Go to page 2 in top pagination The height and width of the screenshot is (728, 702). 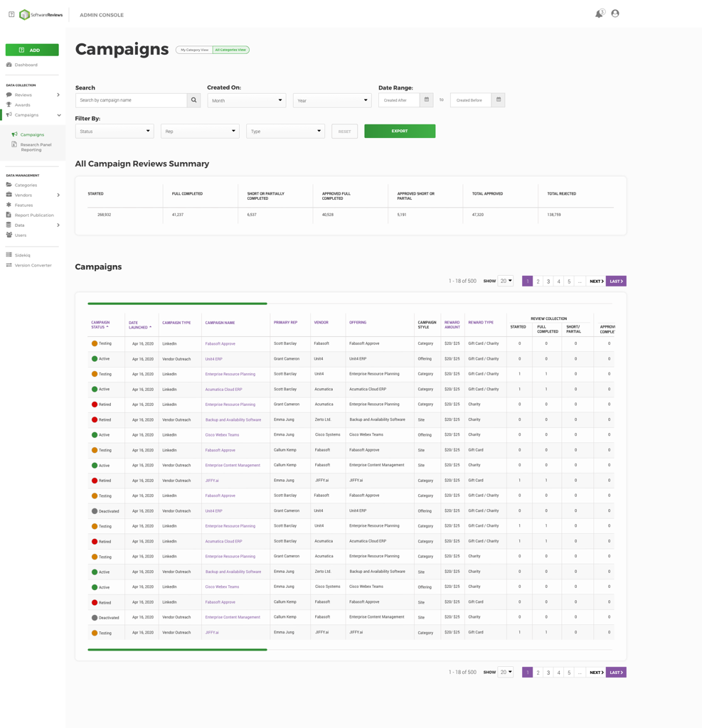(x=538, y=282)
